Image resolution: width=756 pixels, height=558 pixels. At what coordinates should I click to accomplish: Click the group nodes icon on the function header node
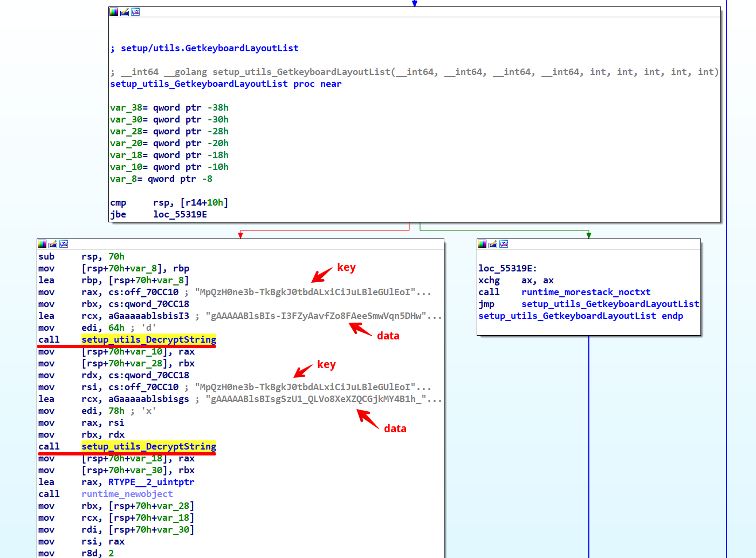click(135, 12)
